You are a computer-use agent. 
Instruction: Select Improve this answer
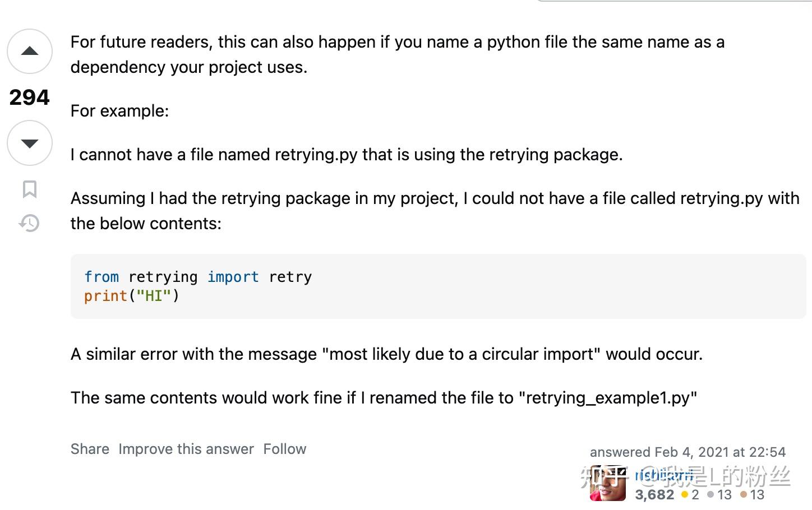[x=186, y=449]
